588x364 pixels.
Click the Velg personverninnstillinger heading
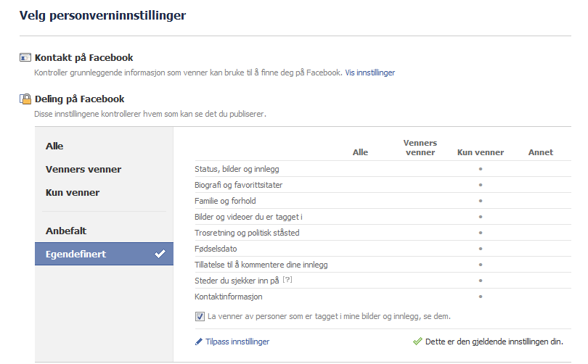point(102,15)
